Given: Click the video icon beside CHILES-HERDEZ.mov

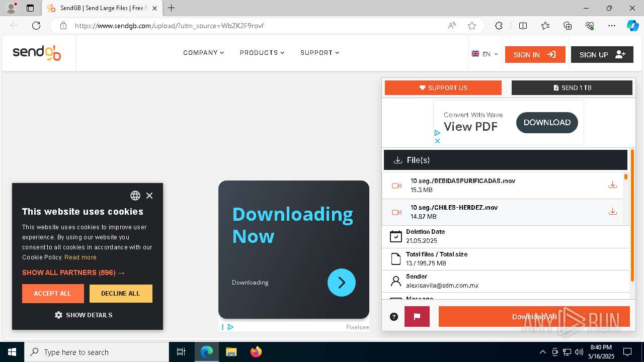Looking at the screenshot, I should [396, 212].
